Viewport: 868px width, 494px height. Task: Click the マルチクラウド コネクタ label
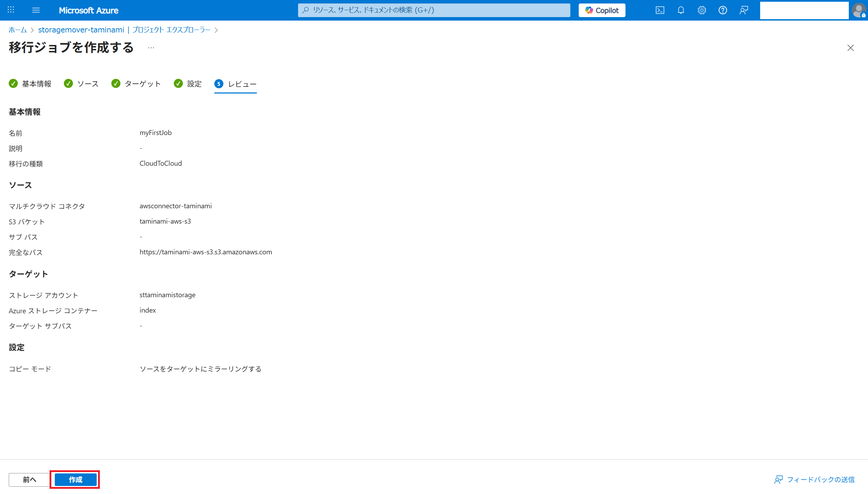[47, 206]
